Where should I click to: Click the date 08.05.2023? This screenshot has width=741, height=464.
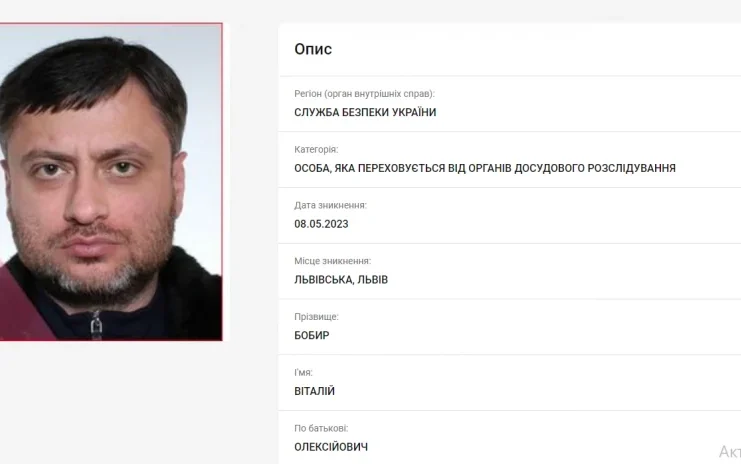pos(321,224)
